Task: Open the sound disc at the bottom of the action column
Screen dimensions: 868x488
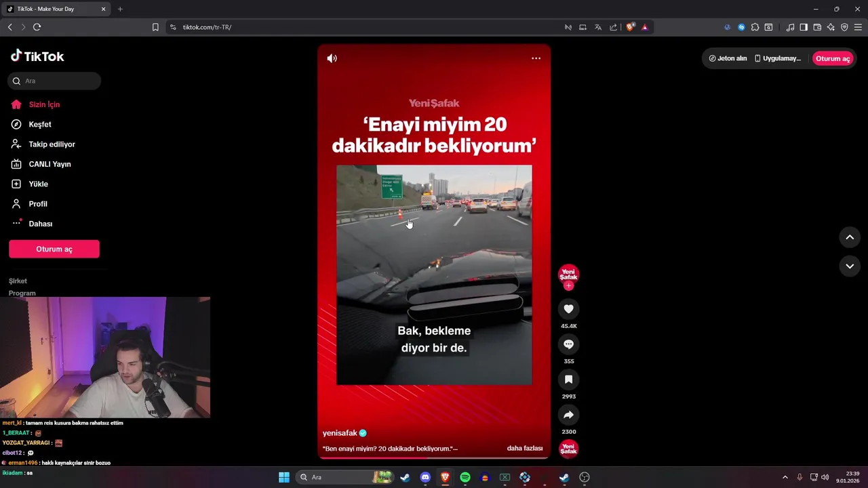Action: tap(568, 448)
